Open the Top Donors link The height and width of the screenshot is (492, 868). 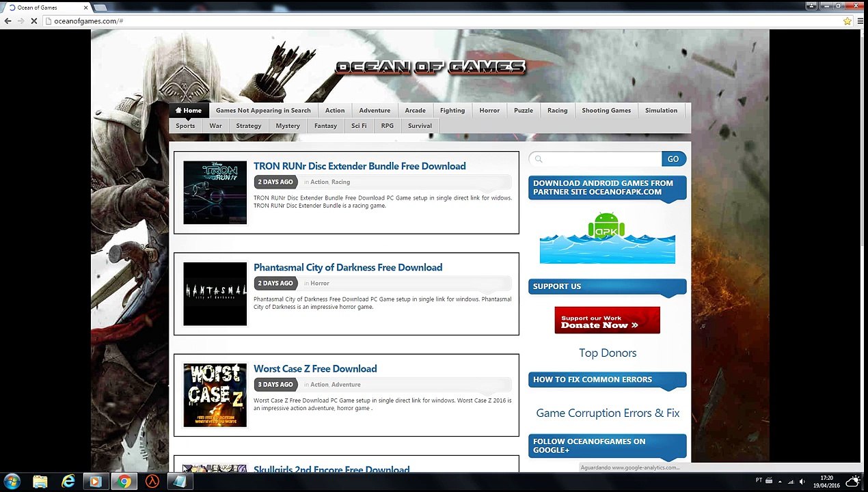(608, 353)
